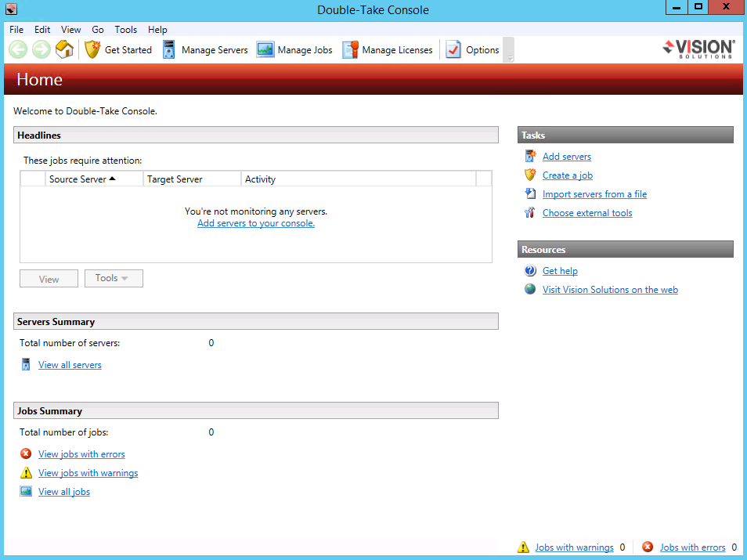Viewport: 747px width, 560px height.
Task: Click the Add servers link in Tasks
Action: pos(566,157)
